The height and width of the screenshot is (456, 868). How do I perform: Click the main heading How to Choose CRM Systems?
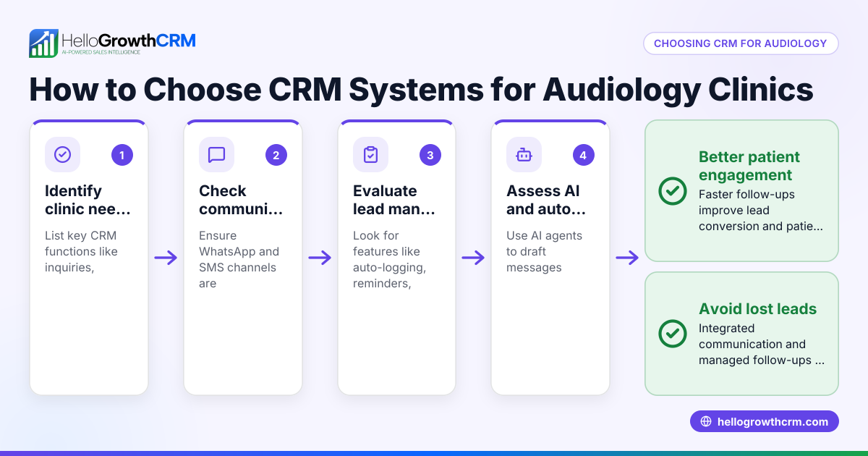421,90
